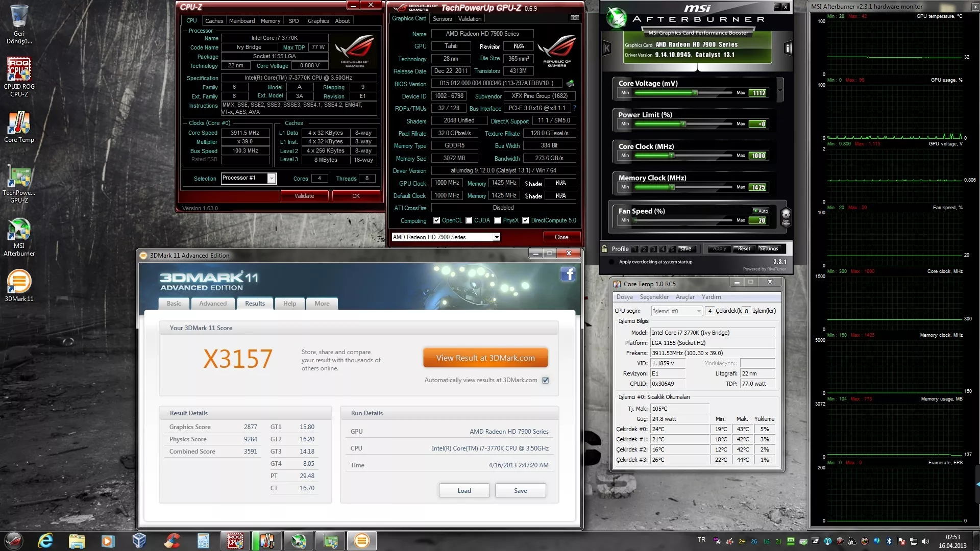Toggle the PhysX checkbox in GPU-Z
Image resolution: width=980 pixels, height=551 pixels.
[x=497, y=220]
